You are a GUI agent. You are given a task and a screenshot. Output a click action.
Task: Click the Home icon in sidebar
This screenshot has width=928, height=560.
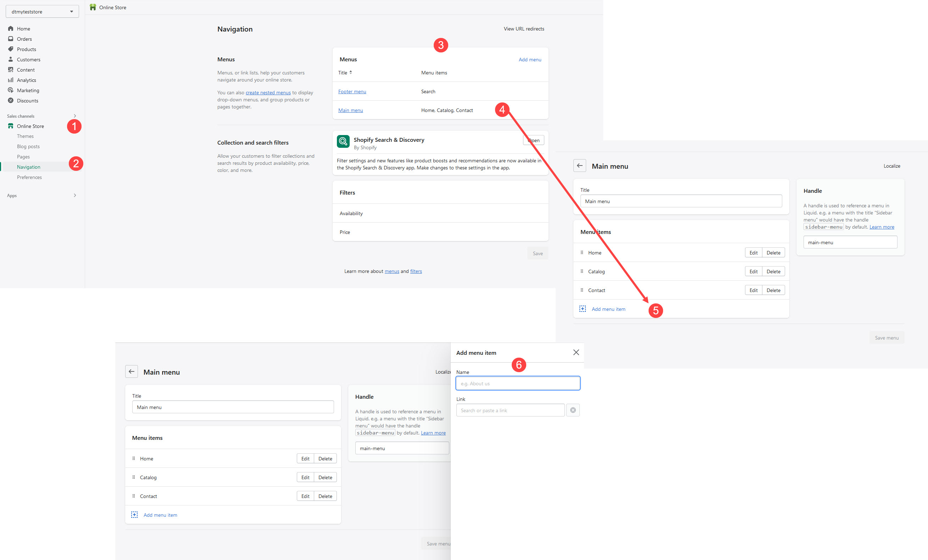tap(11, 29)
